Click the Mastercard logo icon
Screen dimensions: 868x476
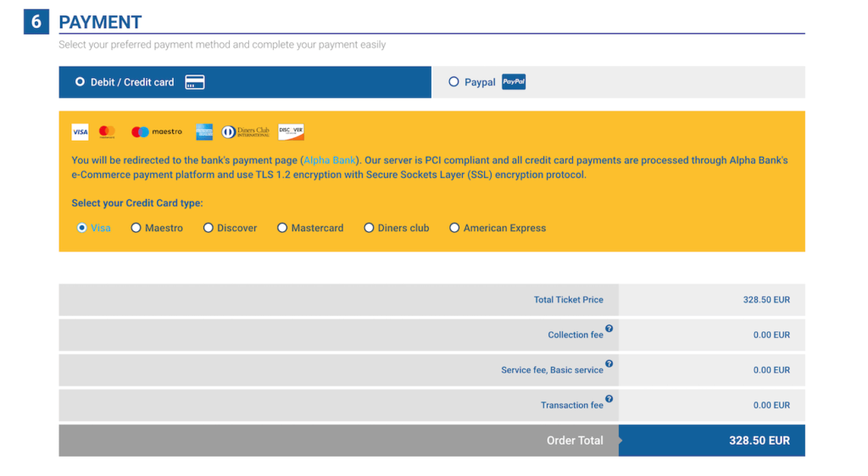pos(107,131)
